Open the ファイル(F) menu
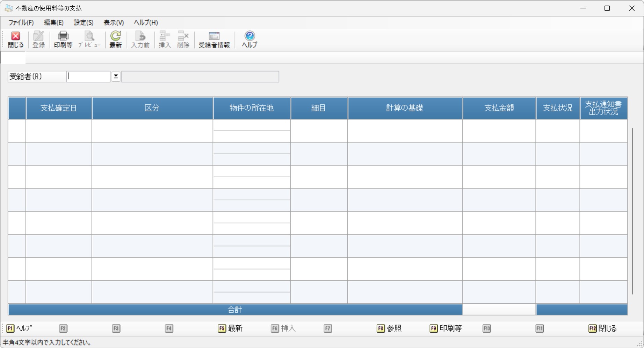This screenshot has height=348, width=644. point(21,23)
